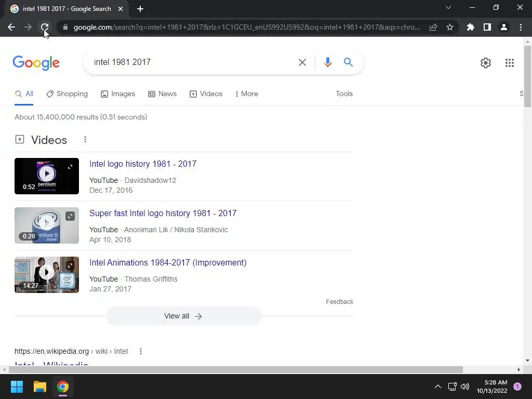
Task: Open Super fast Intel logo history link
Action: 163,214
